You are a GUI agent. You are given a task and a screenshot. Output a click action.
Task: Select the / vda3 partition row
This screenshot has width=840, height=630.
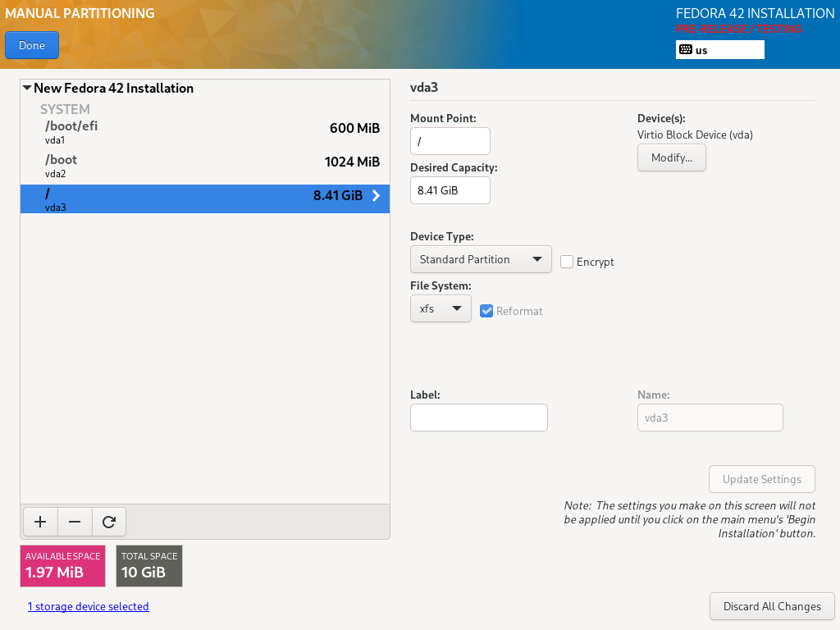(x=204, y=199)
